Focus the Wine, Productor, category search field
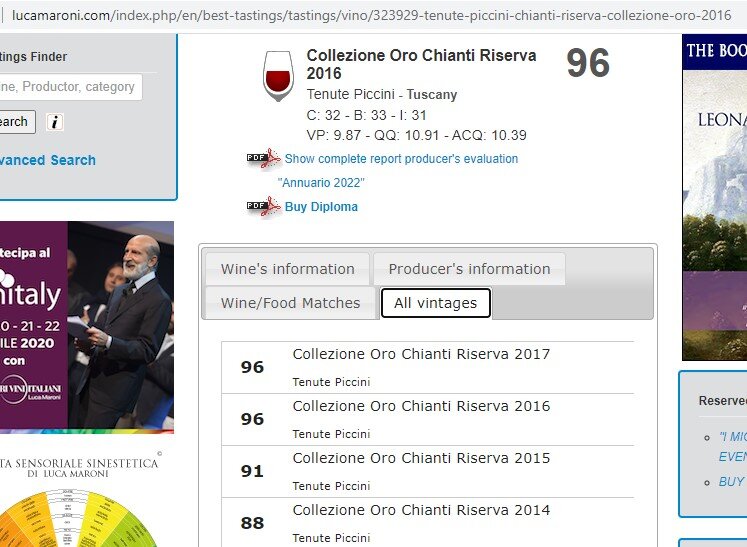This screenshot has height=547, width=747. coord(70,87)
